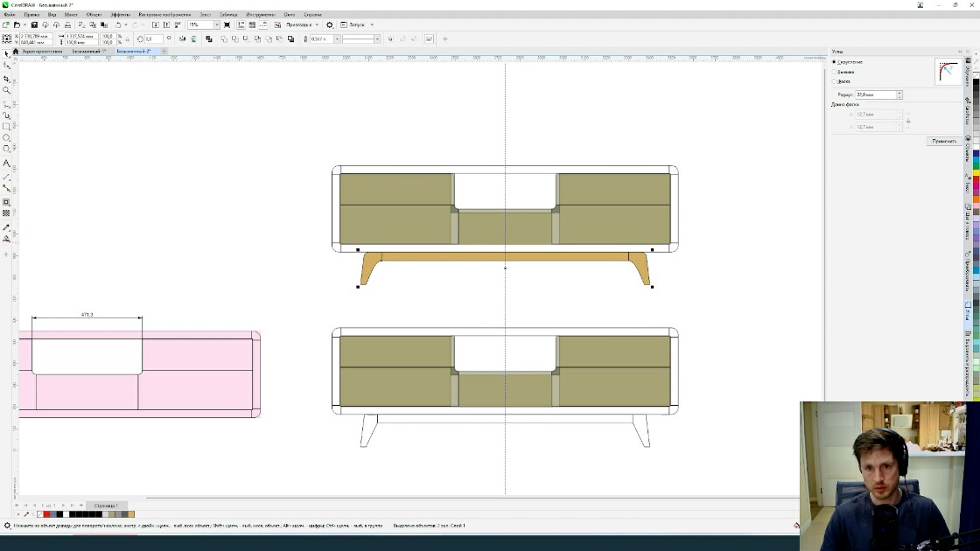Open the Options gear icon

pos(330,25)
